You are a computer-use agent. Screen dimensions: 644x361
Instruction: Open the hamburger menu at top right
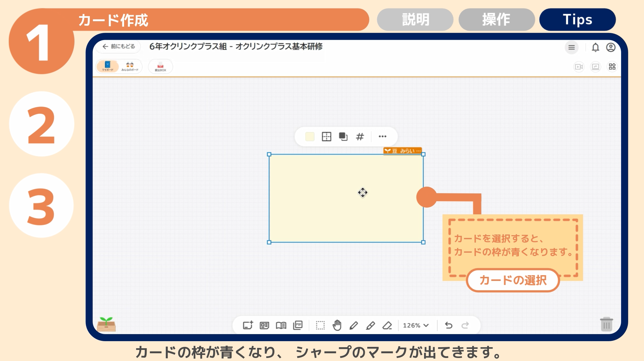coord(571,47)
